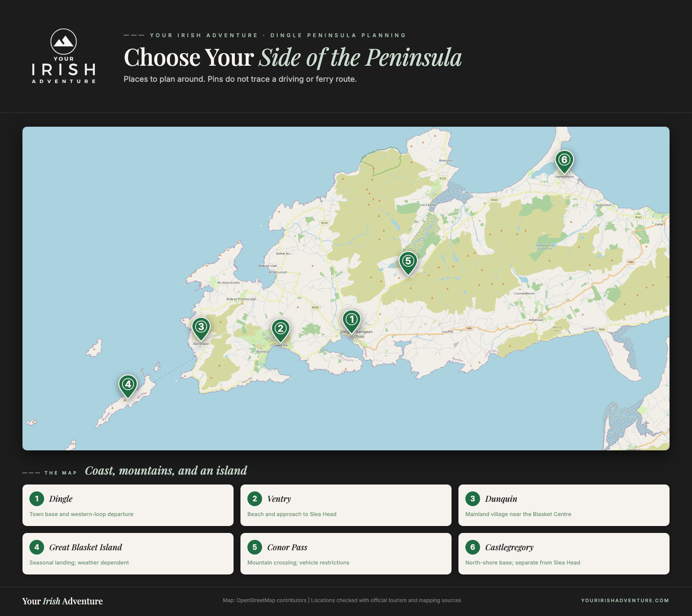Click 'Locations checked with official tourism' footer text
Viewport: 692px width, 616px height.
386,600
